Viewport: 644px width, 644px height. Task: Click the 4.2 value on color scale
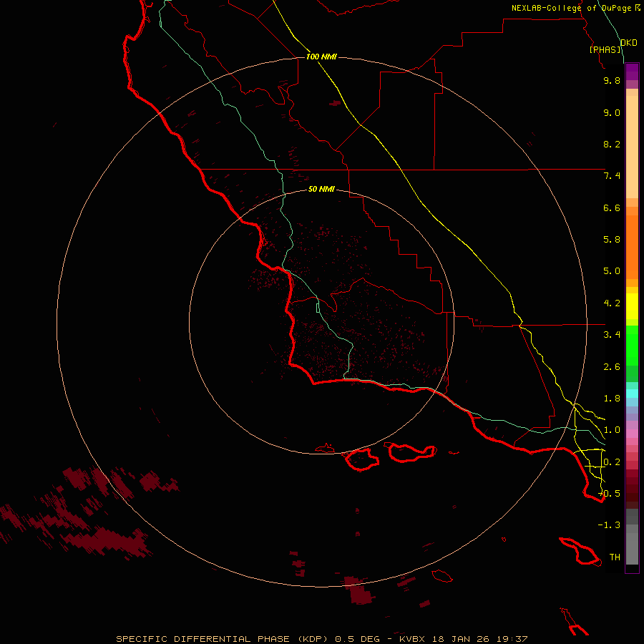click(612, 303)
